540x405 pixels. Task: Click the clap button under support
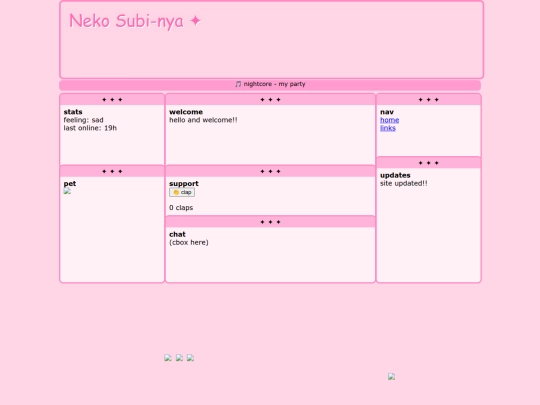[182, 192]
